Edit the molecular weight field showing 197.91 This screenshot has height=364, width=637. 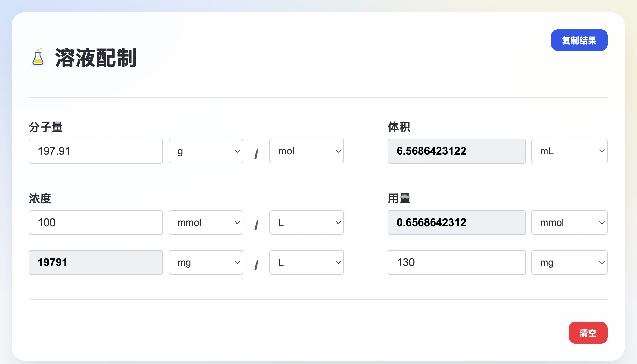click(x=96, y=151)
